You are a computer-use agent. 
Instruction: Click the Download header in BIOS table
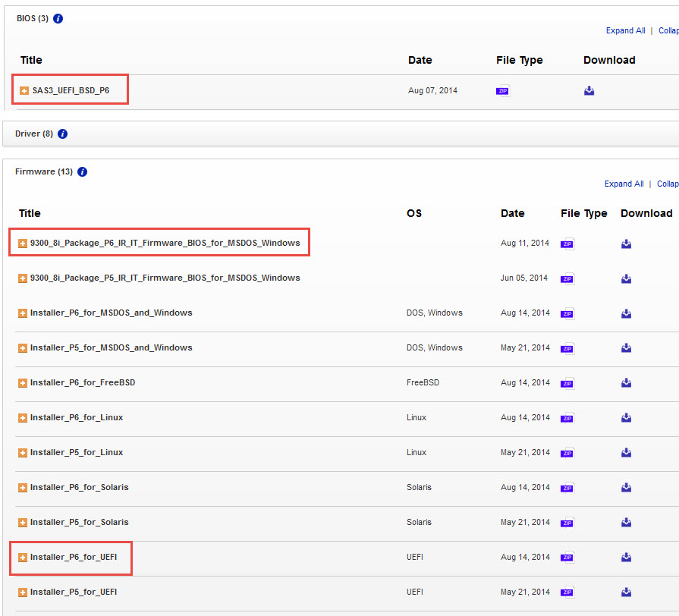click(x=609, y=60)
